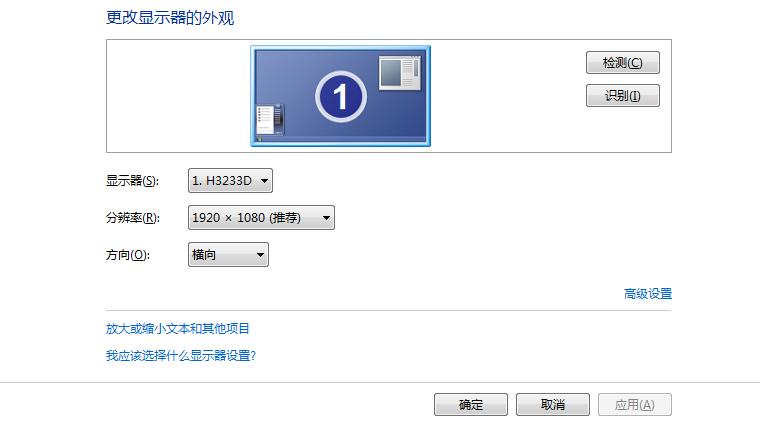Click the 检测(C) detect button
The width and height of the screenshot is (760, 436).
click(x=622, y=62)
